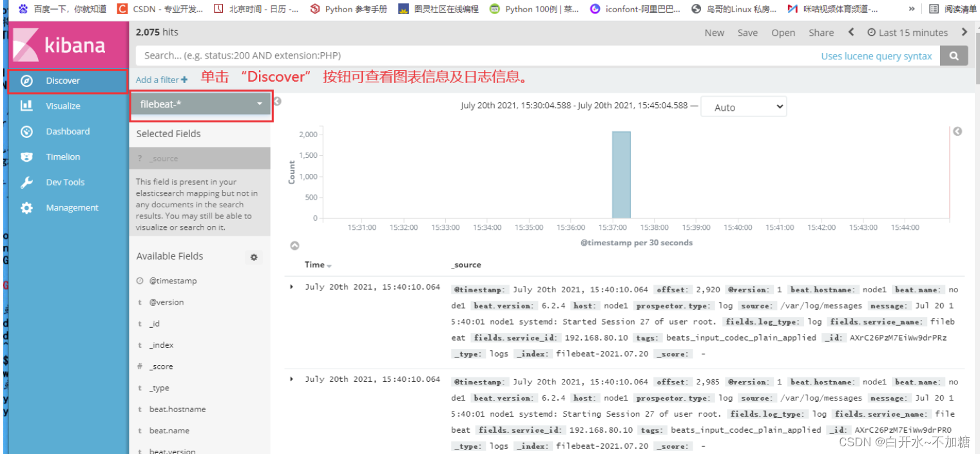Click Share in the top menu
The height and width of the screenshot is (454, 980).
(x=821, y=33)
